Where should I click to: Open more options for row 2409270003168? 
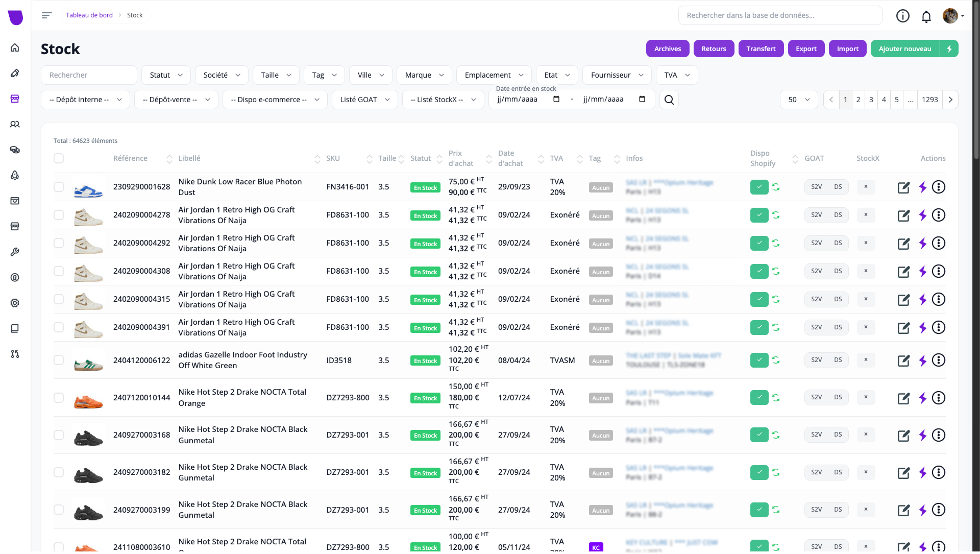click(x=938, y=435)
